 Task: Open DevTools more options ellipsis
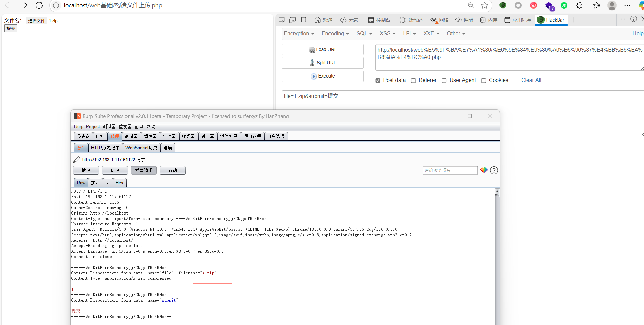click(x=623, y=19)
